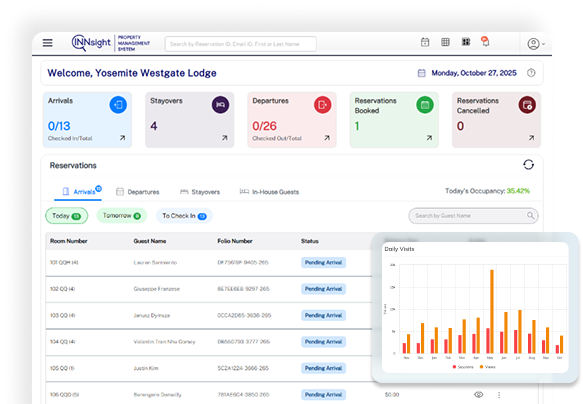This screenshot has width=583, height=404.
Task: Open the help icon beside the date
Action: 531,73
